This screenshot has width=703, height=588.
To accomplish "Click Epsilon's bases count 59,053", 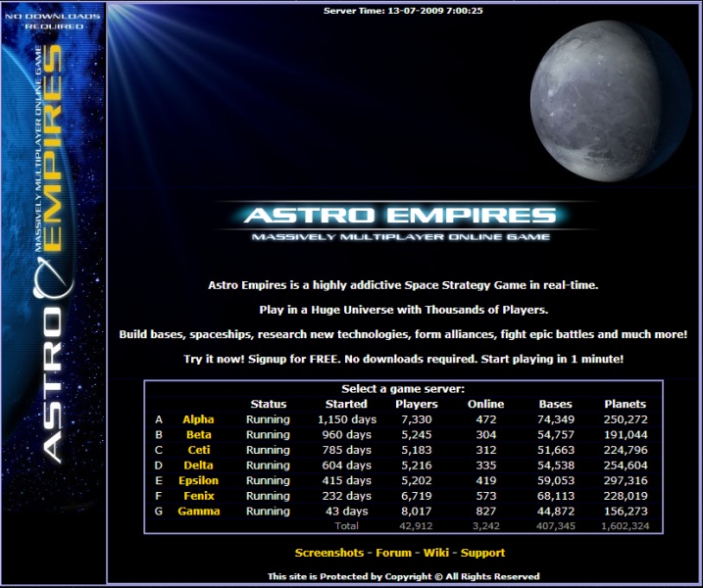I will coord(556,480).
